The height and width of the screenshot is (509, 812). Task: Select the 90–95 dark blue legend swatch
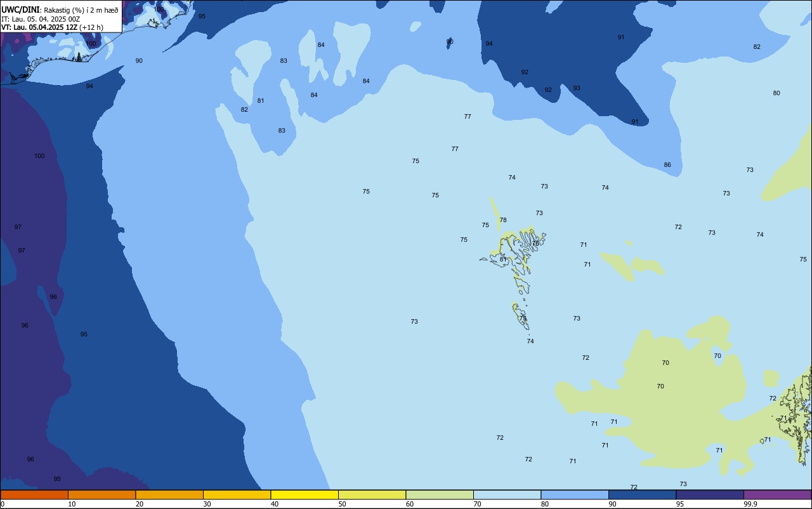pyautogui.click(x=642, y=494)
